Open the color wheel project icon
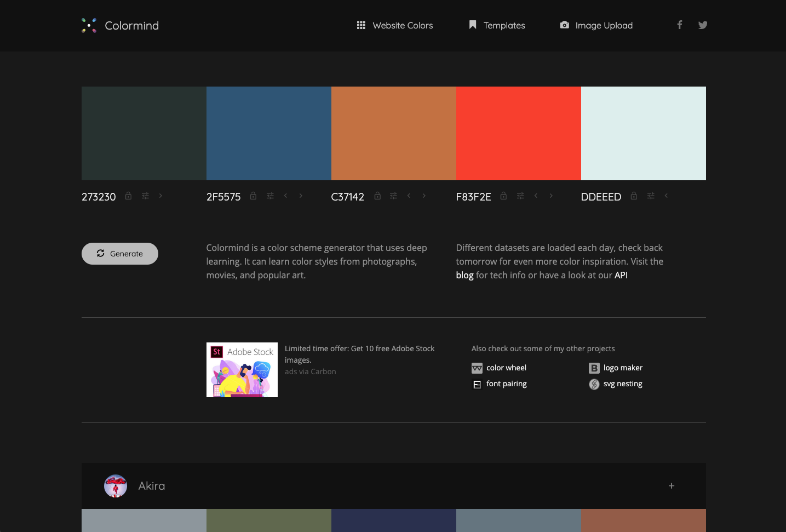Image resolution: width=786 pixels, height=532 pixels. (x=477, y=368)
